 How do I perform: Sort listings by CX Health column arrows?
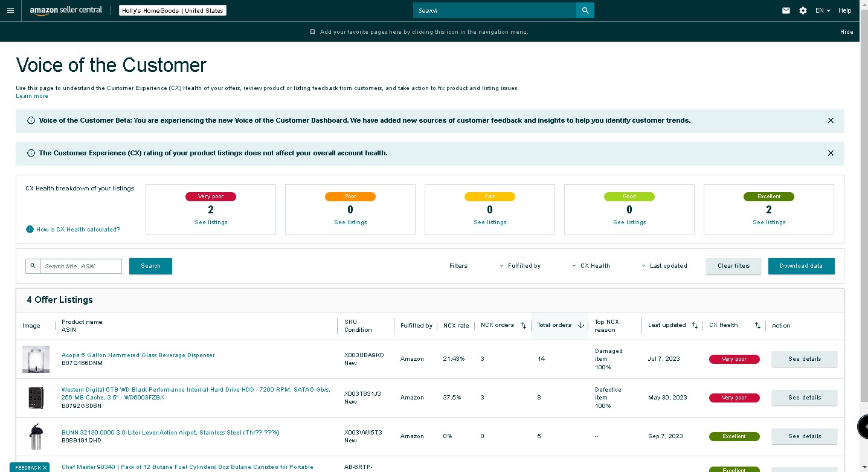757,325
